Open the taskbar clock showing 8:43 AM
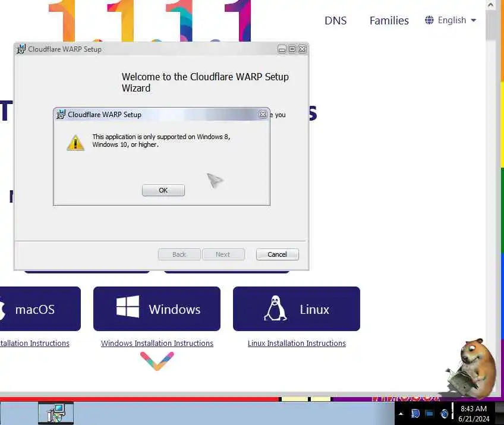 (474, 414)
